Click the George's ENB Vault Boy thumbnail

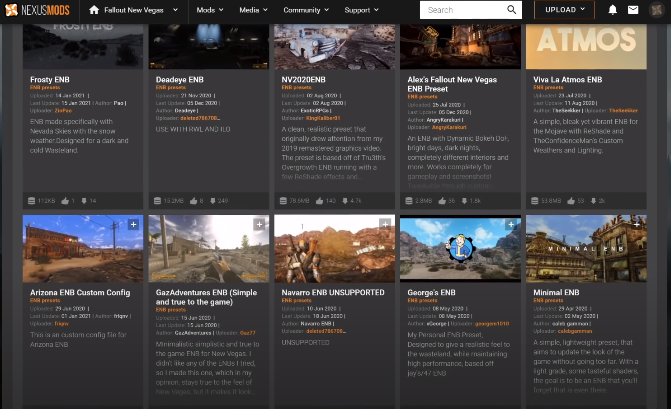[460, 249]
